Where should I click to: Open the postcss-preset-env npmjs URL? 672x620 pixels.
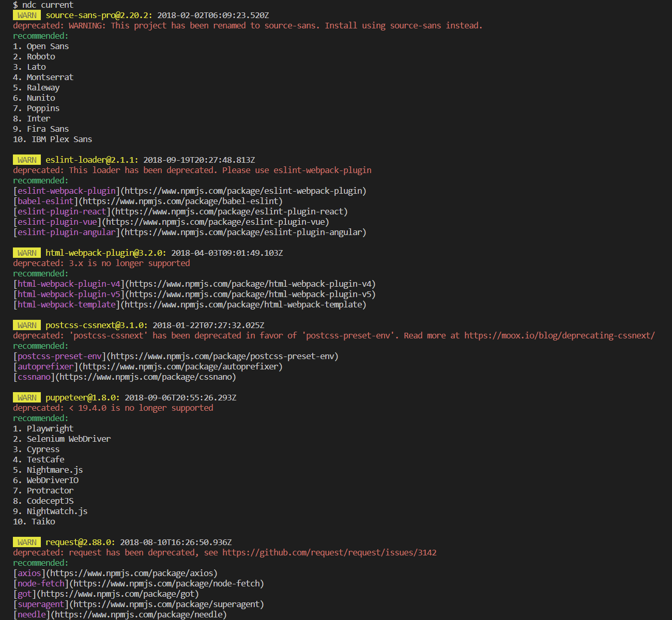point(222,357)
